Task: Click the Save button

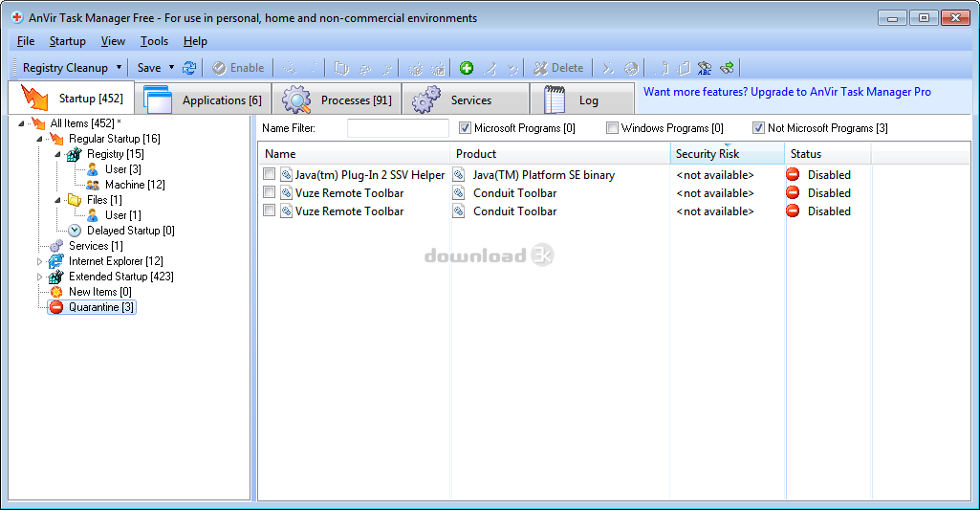Action: click(x=149, y=68)
